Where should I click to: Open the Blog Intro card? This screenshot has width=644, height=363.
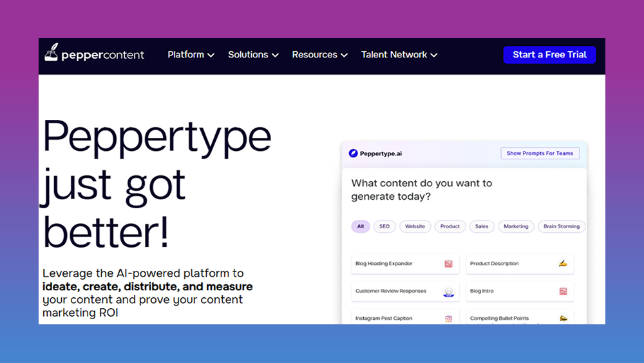[520, 291]
